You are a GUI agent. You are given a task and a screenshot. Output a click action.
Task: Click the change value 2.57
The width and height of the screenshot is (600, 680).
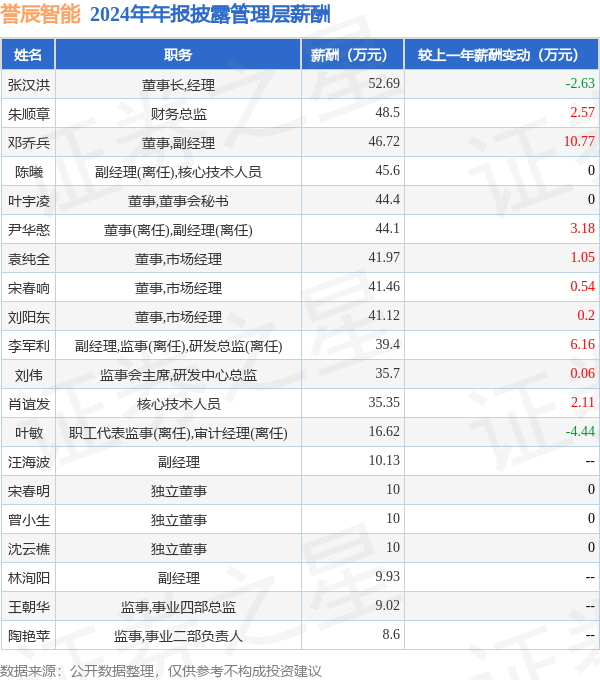(582, 112)
